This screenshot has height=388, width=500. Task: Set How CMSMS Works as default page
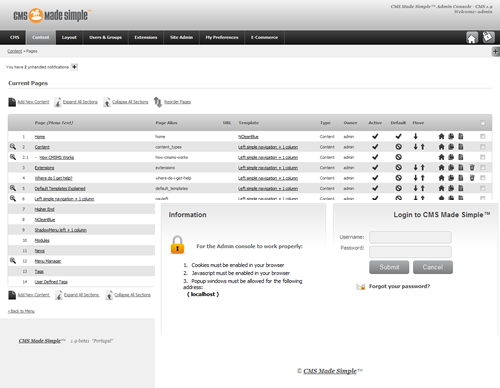coord(398,157)
